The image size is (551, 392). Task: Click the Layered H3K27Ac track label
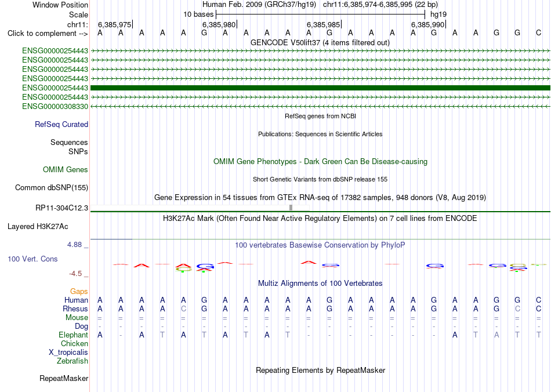[38, 227]
